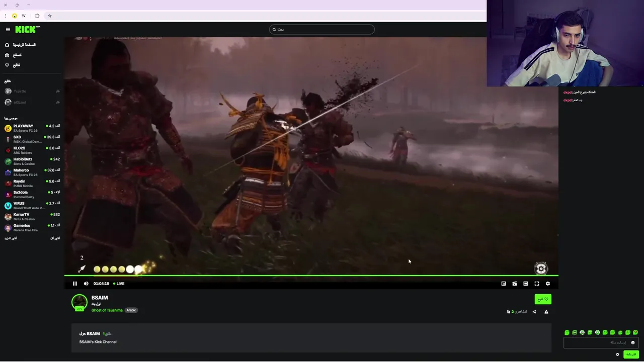644x362 pixels.
Task: Report the stream with warning icon
Action: pos(546,312)
